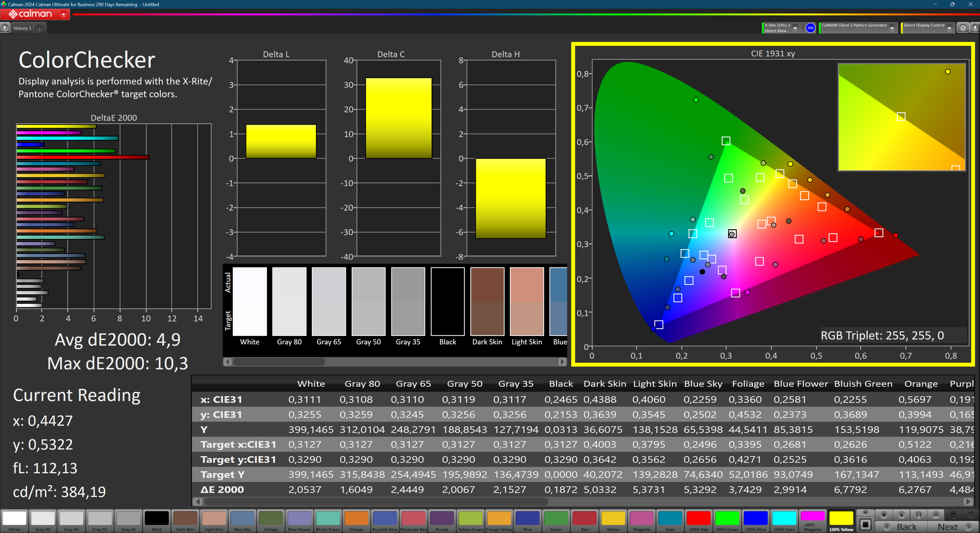Click the single-reading bracket icon

tap(919, 515)
